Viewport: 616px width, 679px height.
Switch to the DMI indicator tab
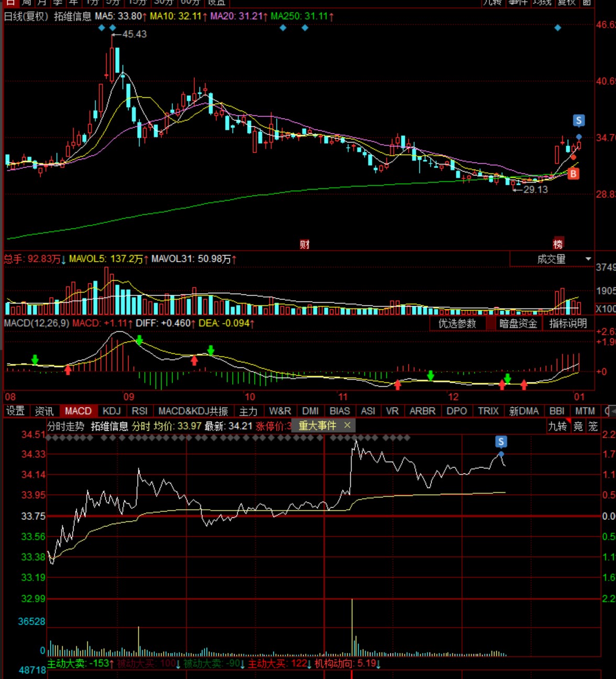click(310, 411)
